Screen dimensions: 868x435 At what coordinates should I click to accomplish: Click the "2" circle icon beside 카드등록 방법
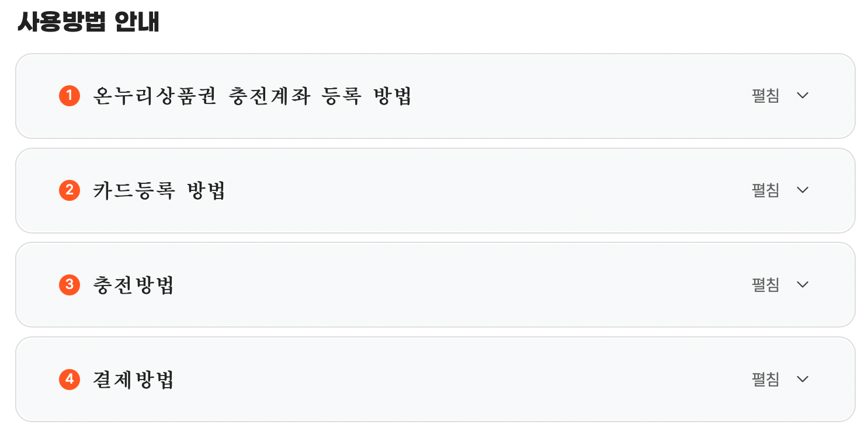click(x=69, y=190)
